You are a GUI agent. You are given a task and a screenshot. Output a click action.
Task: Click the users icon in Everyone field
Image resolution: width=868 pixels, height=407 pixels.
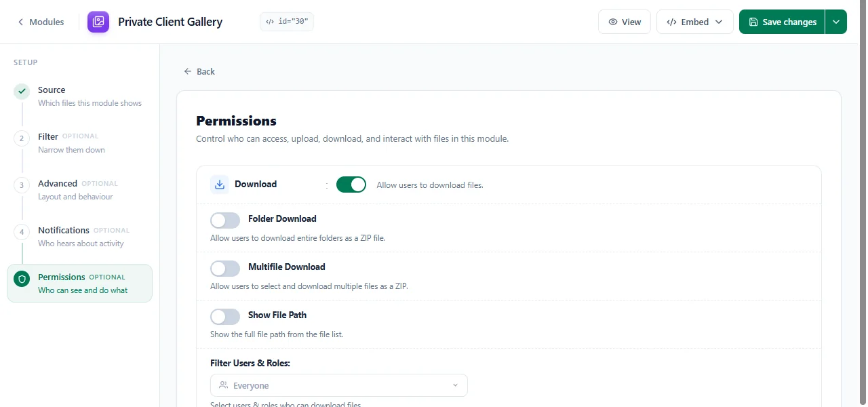tap(224, 385)
